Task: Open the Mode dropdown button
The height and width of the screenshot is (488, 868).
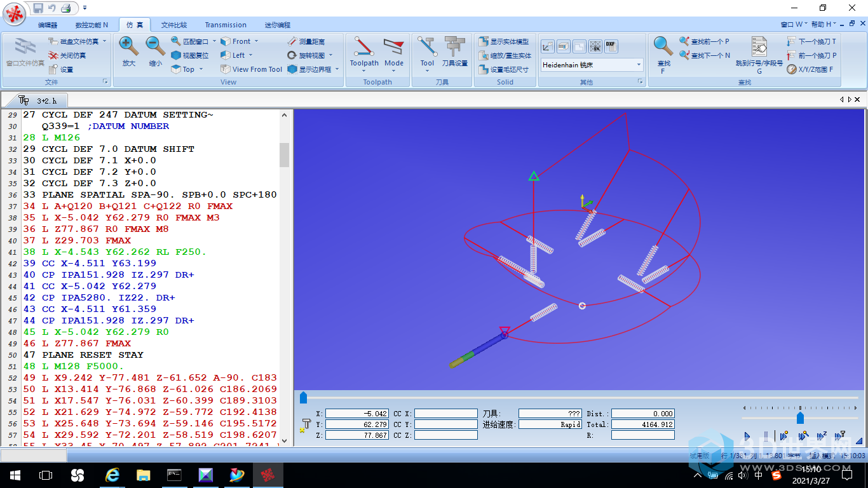Action: coord(394,53)
